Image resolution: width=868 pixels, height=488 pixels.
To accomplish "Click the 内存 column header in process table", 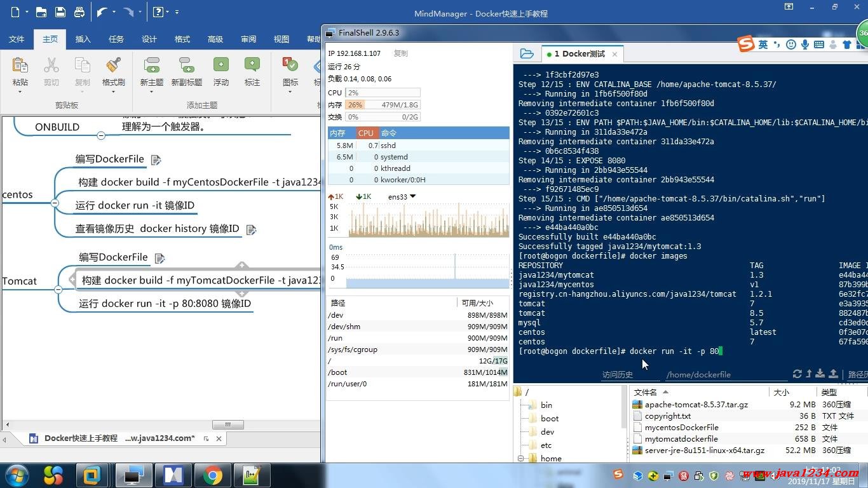I will coord(341,133).
